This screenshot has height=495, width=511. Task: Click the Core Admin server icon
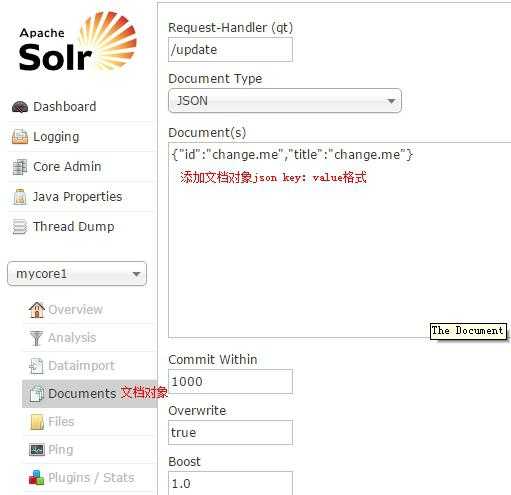[x=20, y=167]
